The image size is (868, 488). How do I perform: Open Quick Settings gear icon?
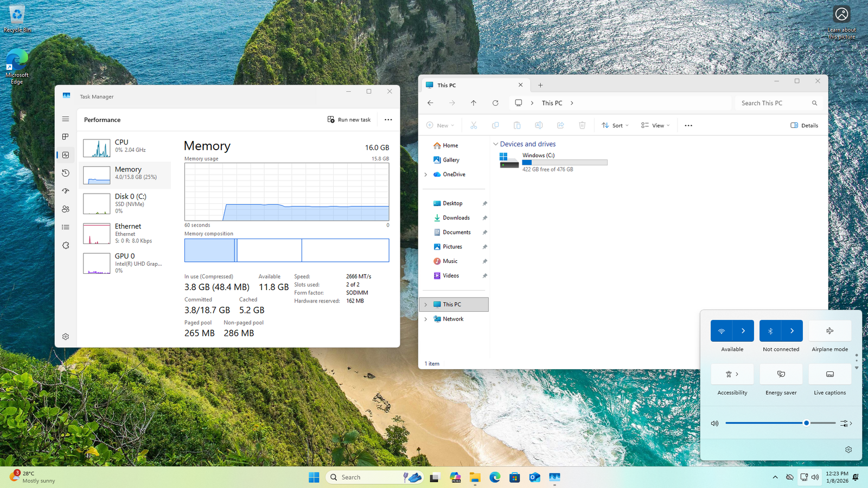(848, 450)
